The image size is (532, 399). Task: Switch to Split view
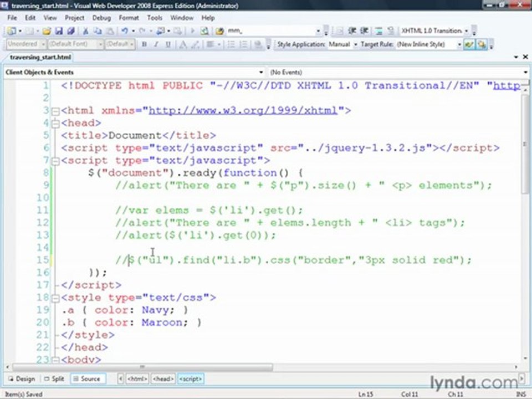point(54,379)
